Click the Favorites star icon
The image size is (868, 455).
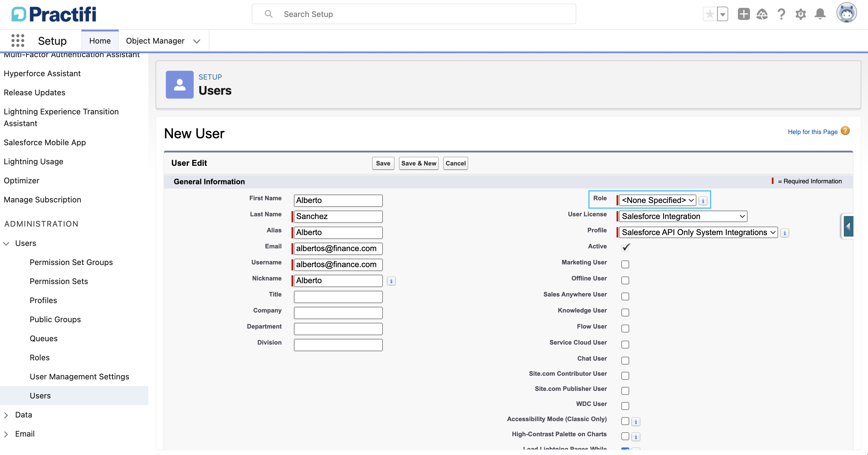pos(710,14)
